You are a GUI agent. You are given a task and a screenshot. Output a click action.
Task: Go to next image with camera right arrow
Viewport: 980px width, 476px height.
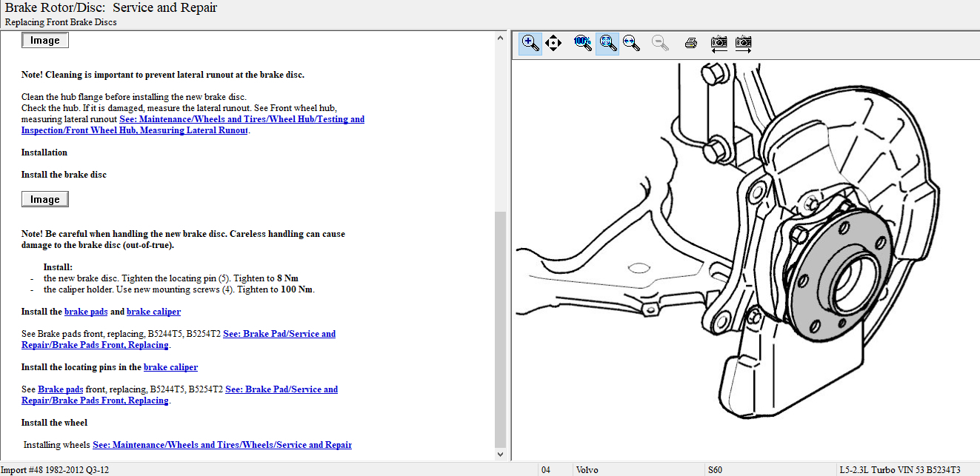click(743, 43)
